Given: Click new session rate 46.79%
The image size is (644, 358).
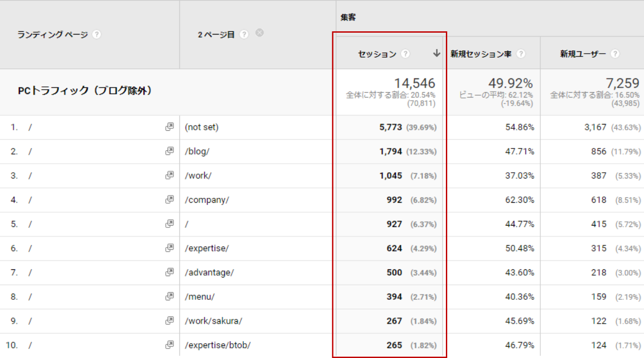Looking at the screenshot, I should [520, 345].
